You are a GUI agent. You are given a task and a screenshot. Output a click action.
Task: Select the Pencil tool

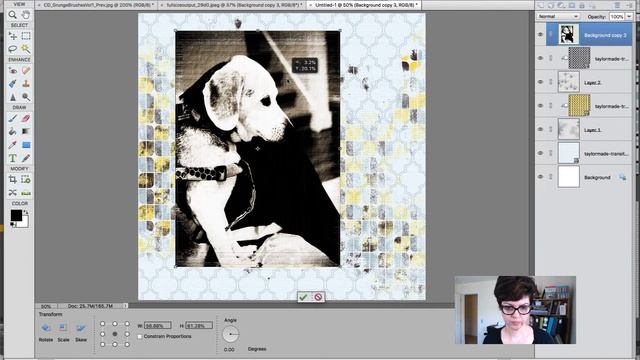(x=26, y=158)
